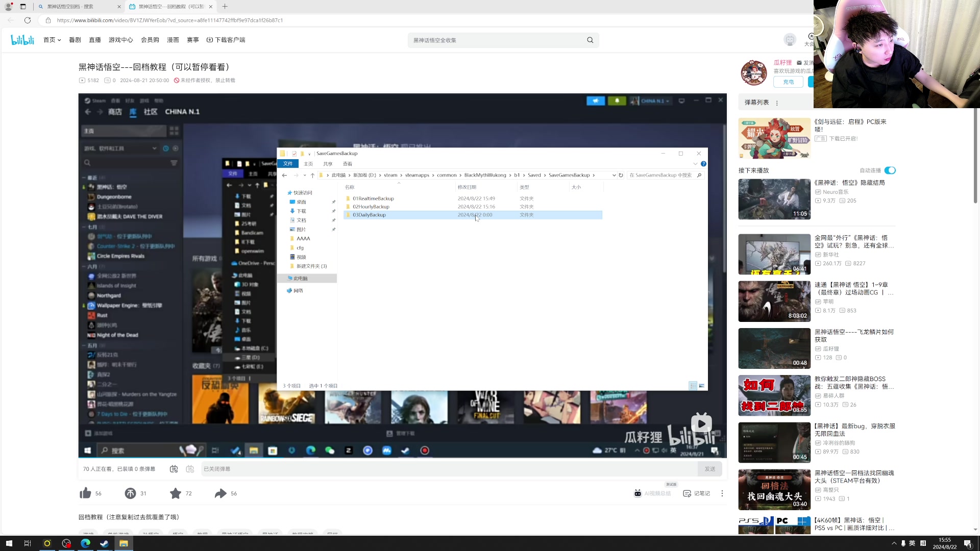Click the danmaku input field 已关闭弹幕
This screenshot has width=980, height=551.
449,469
